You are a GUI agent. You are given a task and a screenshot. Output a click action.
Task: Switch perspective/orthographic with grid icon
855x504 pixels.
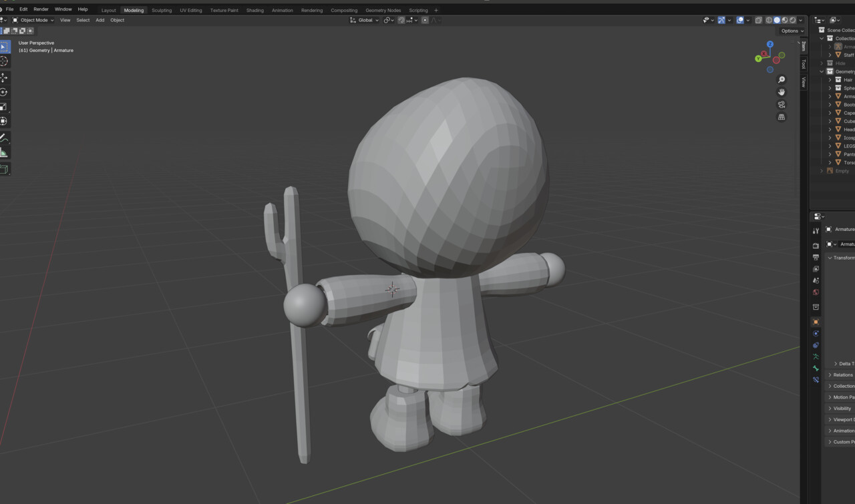[x=782, y=117]
